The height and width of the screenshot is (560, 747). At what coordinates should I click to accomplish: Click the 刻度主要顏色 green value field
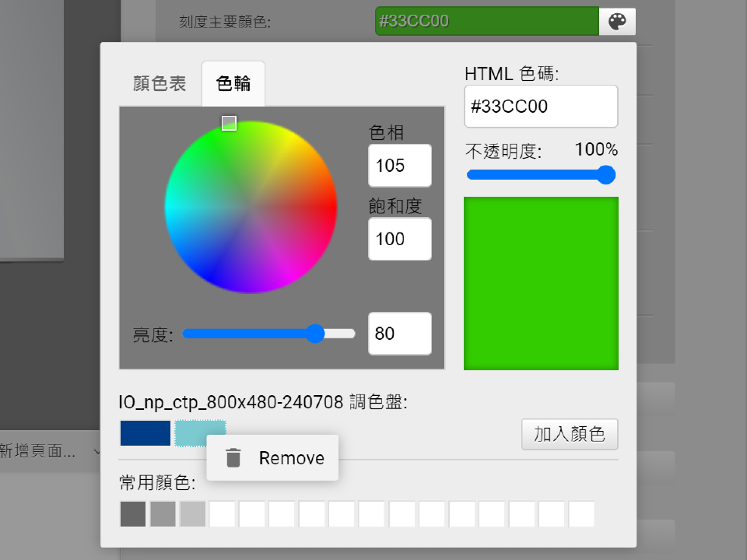click(x=486, y=21)
